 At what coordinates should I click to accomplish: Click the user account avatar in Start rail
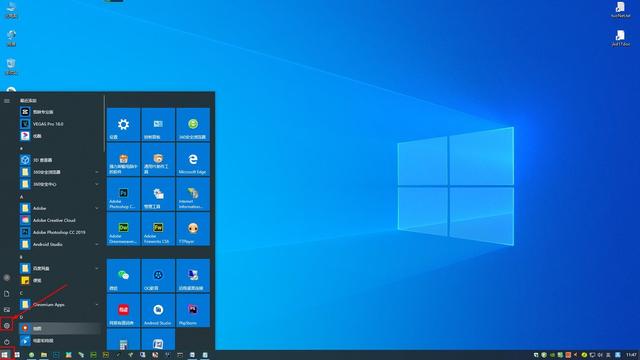pyautogui.click(x=7, y=278)
